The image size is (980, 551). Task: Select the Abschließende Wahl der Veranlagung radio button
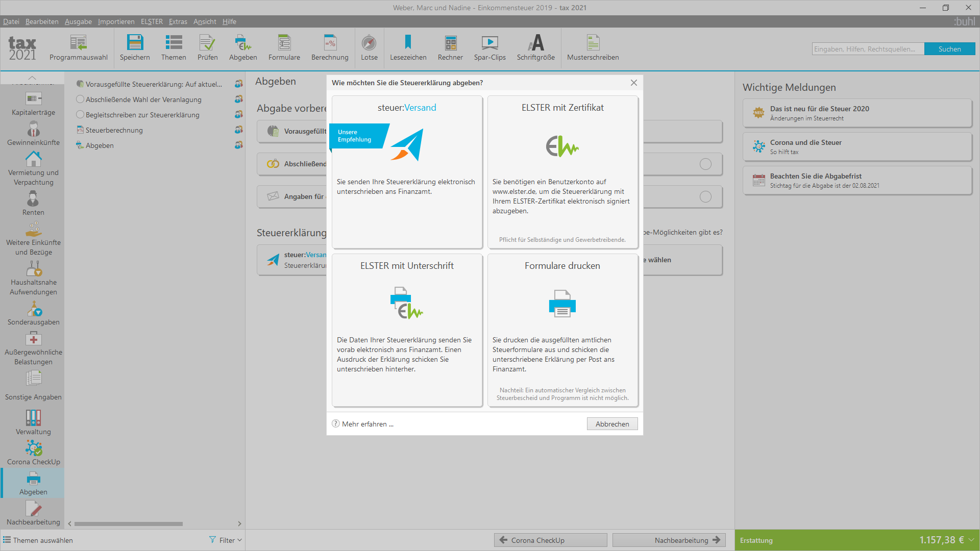pos(80,99)
